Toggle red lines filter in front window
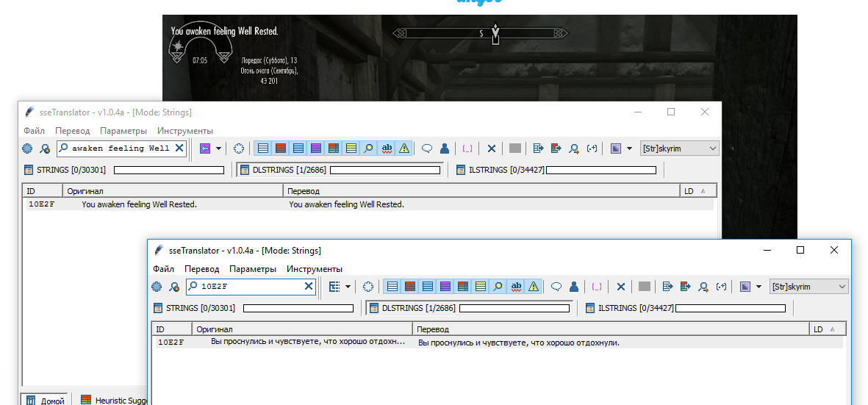Viewport: 868px width, 405px height. (409, 287)
